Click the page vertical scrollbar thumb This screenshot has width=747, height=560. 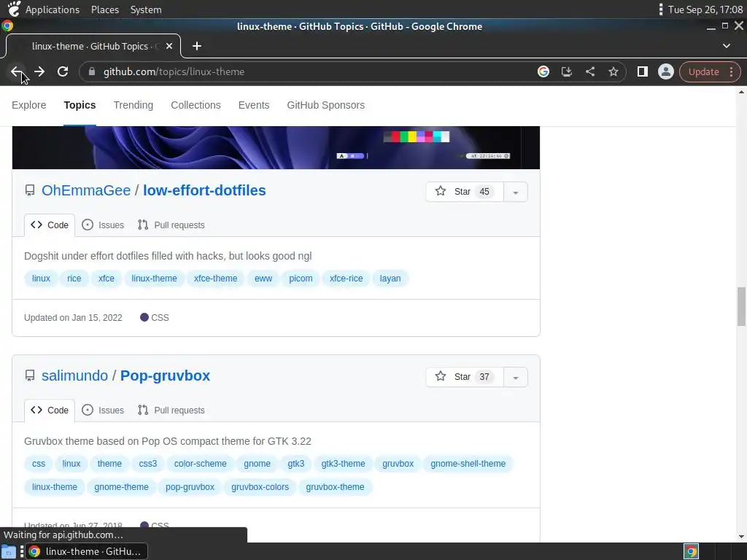coord(741,307)
